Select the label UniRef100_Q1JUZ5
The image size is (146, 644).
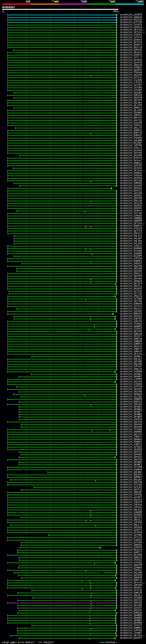coord(131,105)
